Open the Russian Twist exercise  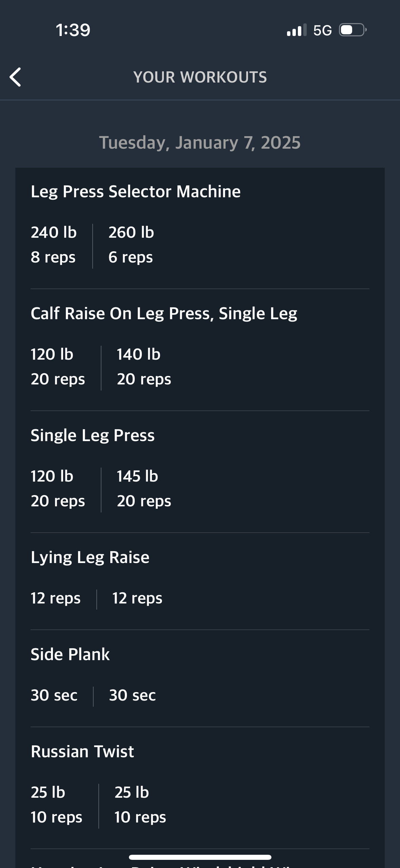coord(82,752)
